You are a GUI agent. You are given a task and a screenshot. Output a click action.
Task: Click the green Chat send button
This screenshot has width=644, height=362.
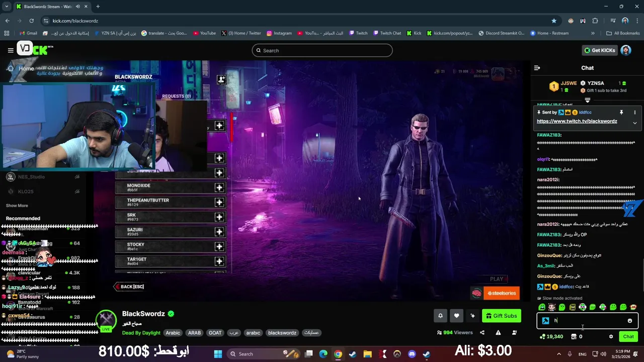[628, 337]
